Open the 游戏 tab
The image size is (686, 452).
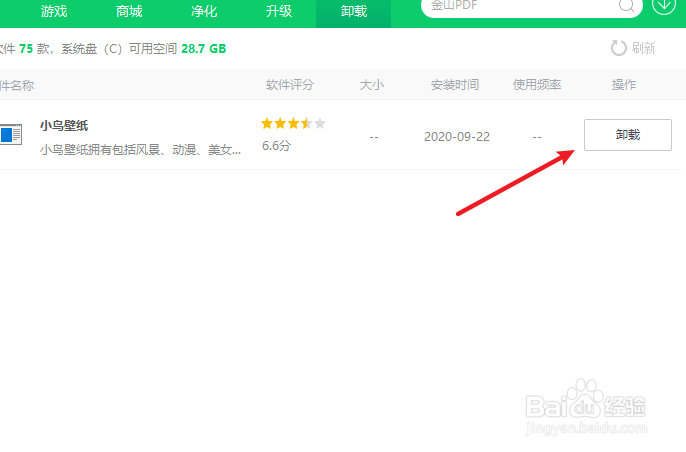(54, 11)
